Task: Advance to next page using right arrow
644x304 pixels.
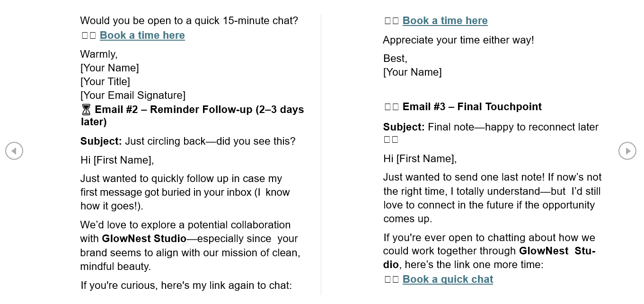Action: (627, 151)
